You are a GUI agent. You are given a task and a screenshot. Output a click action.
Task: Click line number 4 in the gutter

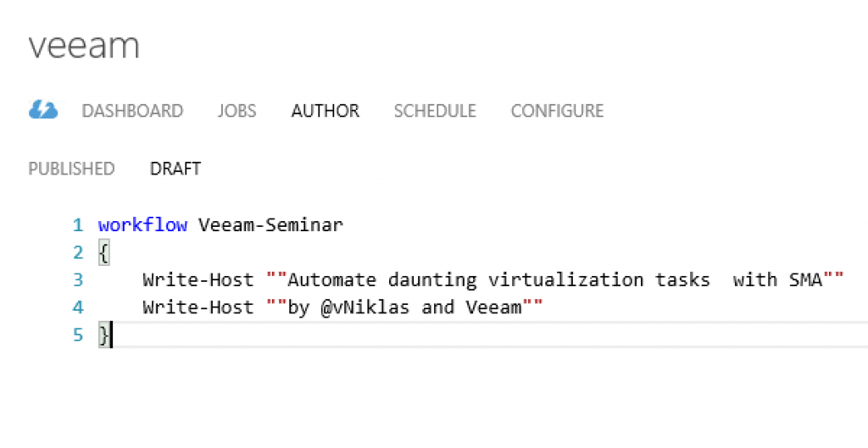tap(78, 307)
